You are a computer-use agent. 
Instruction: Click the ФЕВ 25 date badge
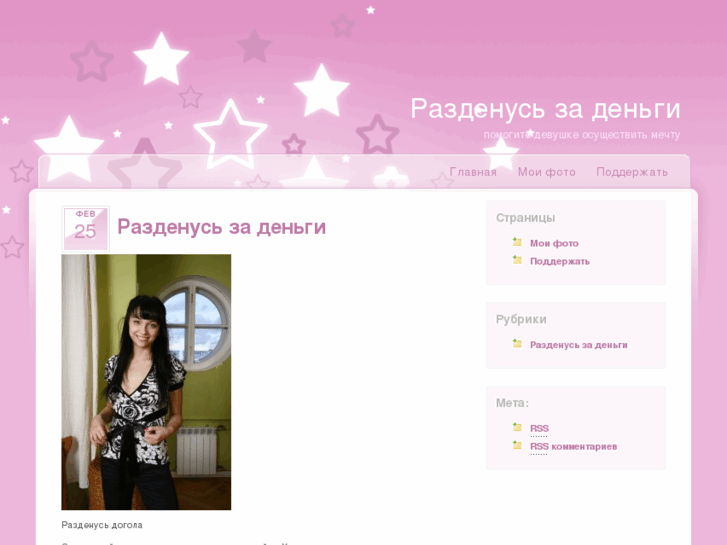85,229
